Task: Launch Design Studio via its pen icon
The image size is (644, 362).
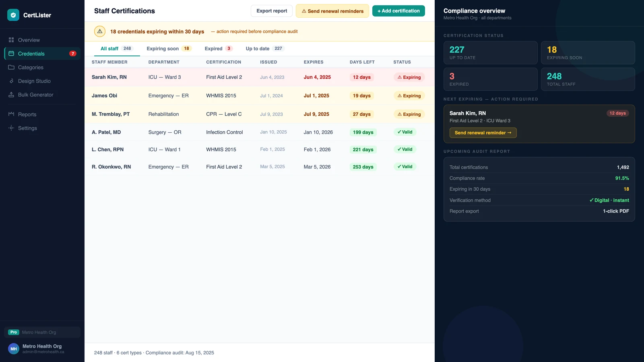Action: [11, 81]
